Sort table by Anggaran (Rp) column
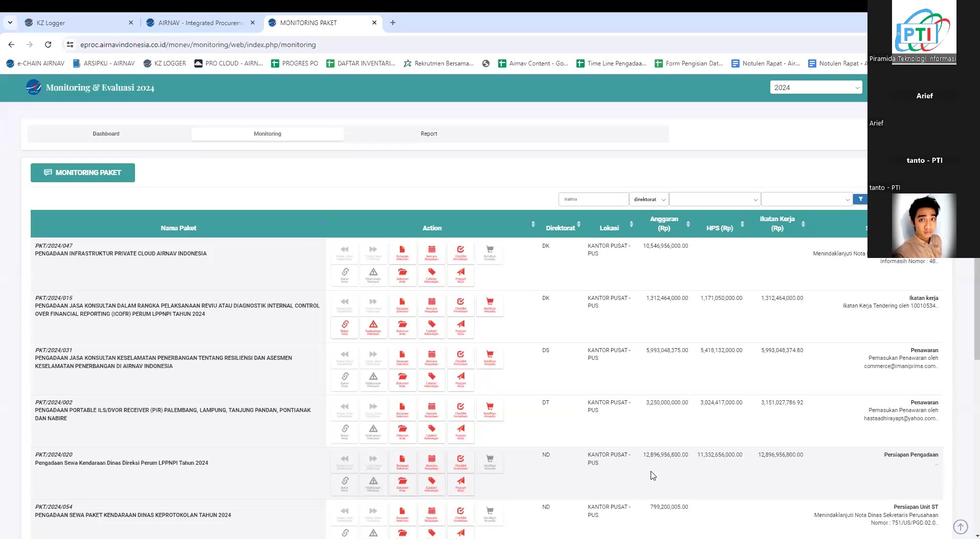Image resolution: width=980 pixels, height=539 pixels. pyautogui.click(x=664, y=224)
